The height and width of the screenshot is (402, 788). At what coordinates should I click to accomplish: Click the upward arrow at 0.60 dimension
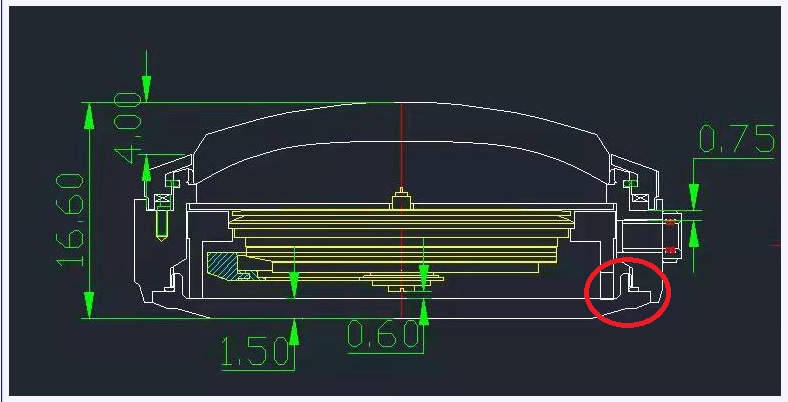424,311
